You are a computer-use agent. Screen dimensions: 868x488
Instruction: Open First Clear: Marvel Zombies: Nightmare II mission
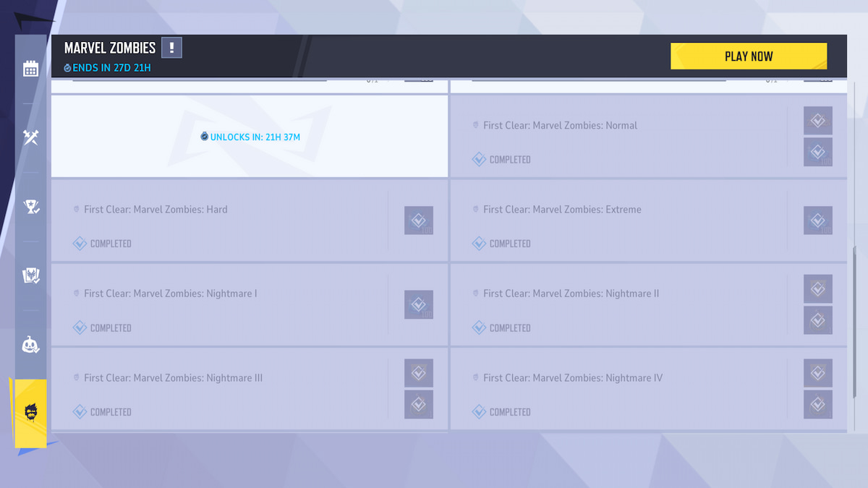(615, 304)
